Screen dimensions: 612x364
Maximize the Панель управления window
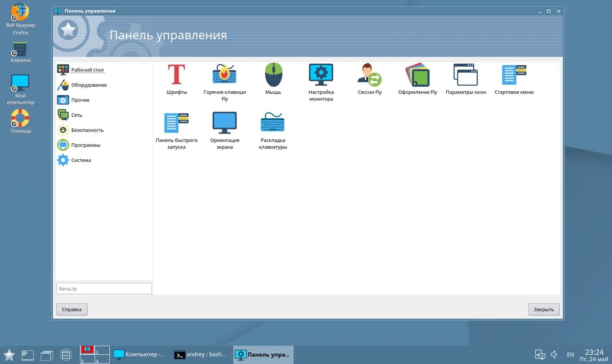click(x=549, y=11)
